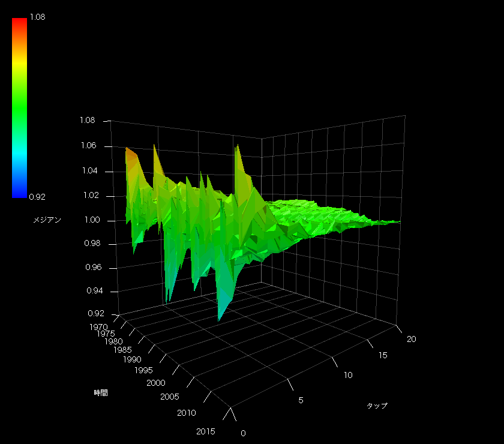Click the 1.06 vertical axis tick
The width and height of the screenshot is (504, 444).
click(x=88, y=146)
